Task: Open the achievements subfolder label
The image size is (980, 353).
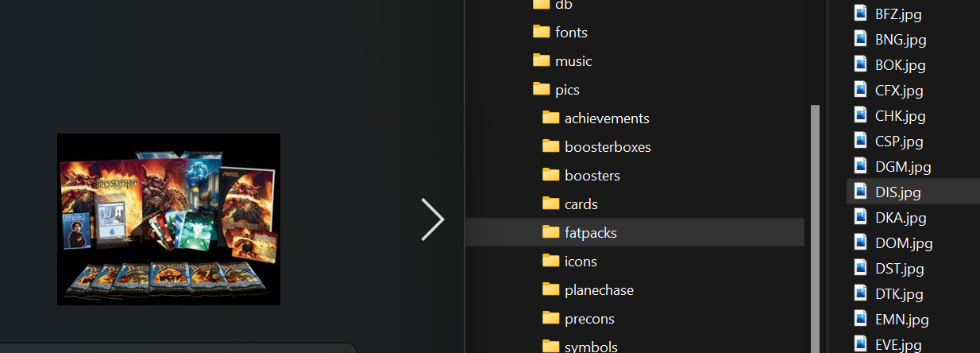Action: point(607,118)
